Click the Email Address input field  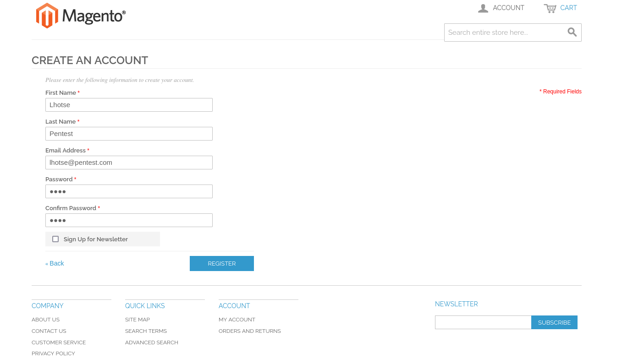(x=129, y=163)
